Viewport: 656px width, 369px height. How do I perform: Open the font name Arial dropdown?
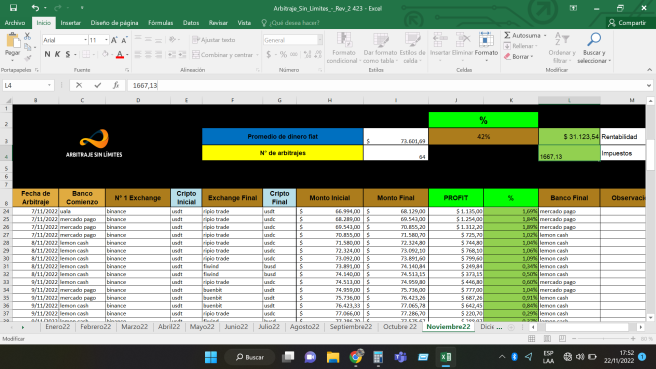point(85,40)
